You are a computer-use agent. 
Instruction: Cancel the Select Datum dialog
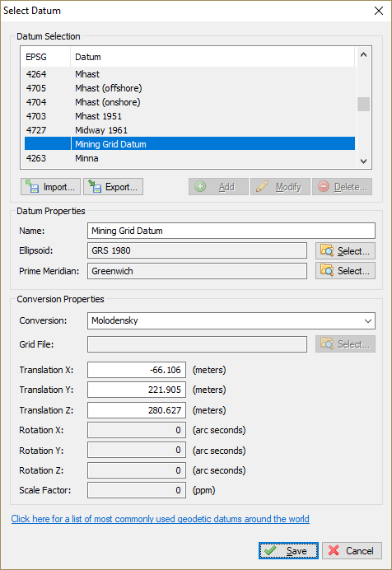click(352, 551)
